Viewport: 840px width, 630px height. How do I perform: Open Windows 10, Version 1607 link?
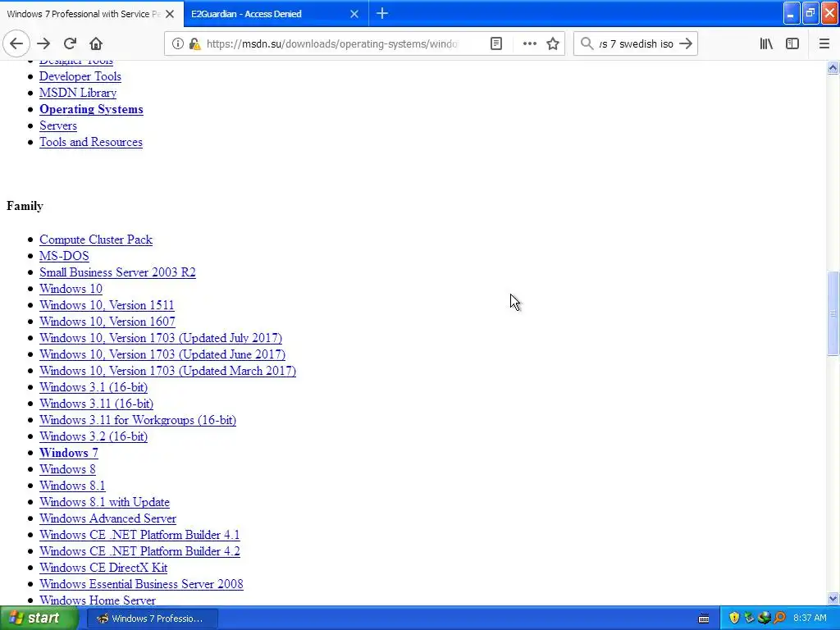107,322
